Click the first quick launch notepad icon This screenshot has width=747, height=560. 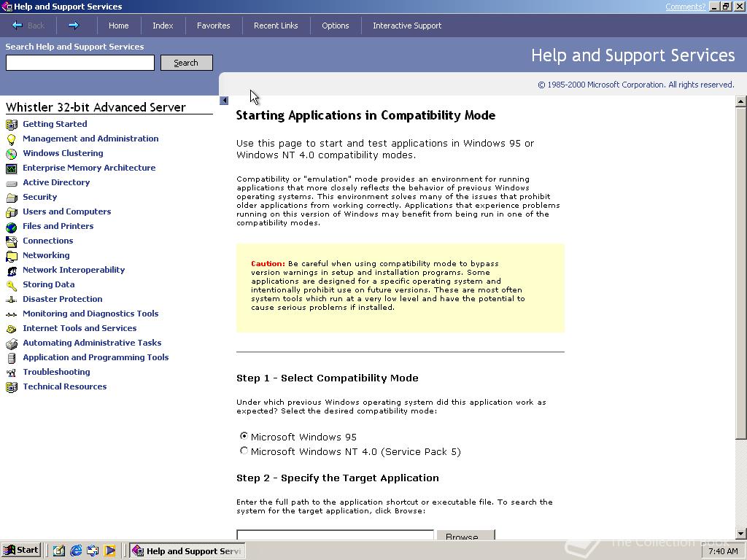coord(58,551)
